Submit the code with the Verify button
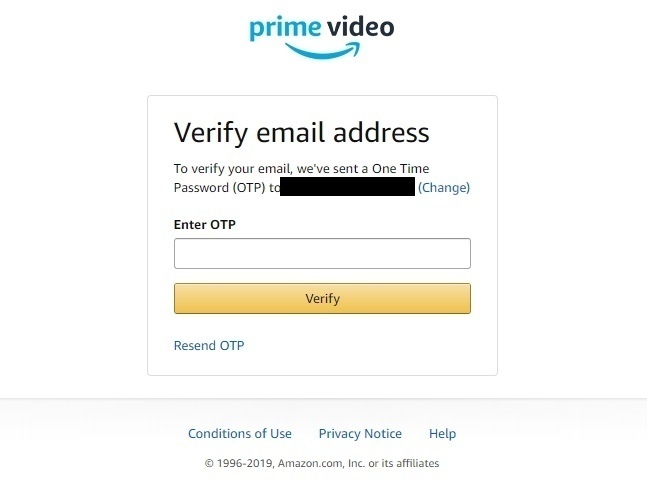The width and height of the screenshot is (647, 493). [322, 298]
